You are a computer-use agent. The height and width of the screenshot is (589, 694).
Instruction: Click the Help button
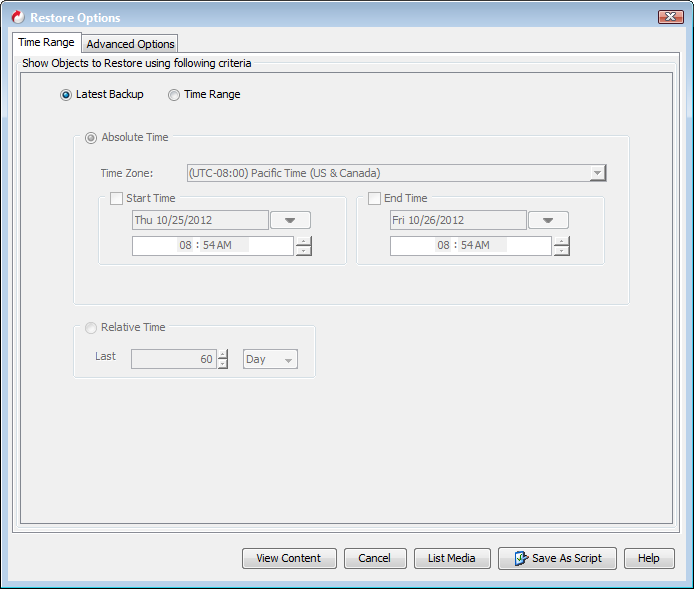(x=648, y=558)
